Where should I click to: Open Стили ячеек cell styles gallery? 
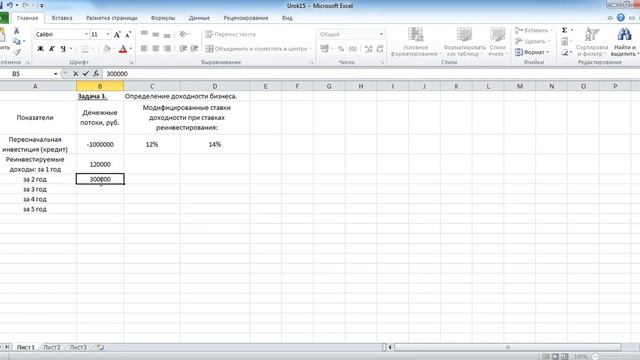(498, 42)
